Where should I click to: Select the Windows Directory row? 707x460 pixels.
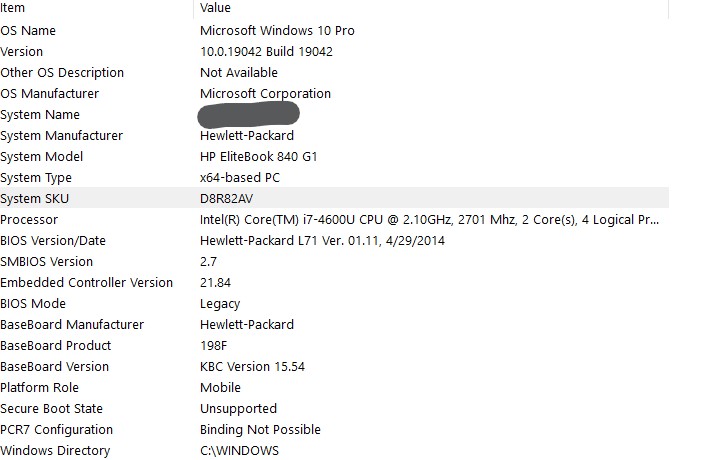click(x=334, y=450)
